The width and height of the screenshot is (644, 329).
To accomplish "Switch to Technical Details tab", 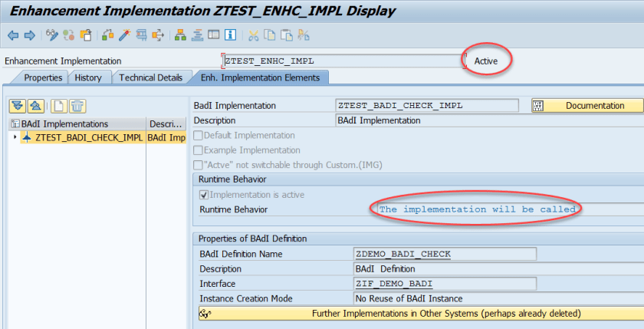I will (x=151, y=77).
